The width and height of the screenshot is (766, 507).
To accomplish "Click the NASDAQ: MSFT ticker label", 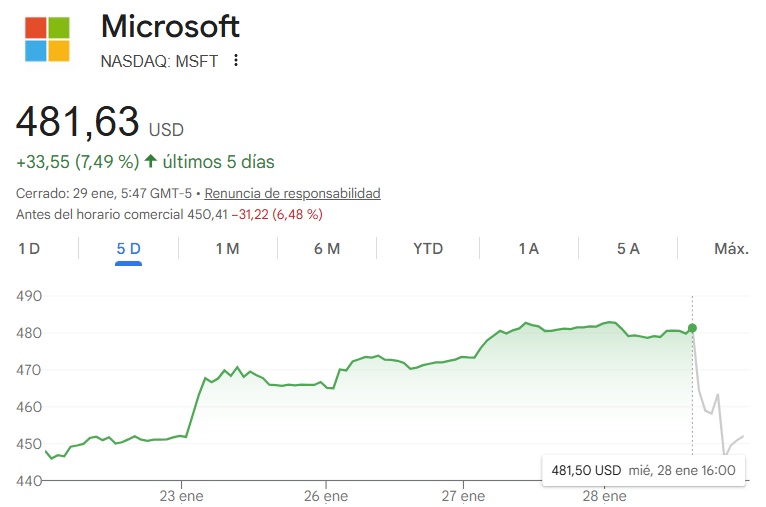I will click(x=159, y=60).
